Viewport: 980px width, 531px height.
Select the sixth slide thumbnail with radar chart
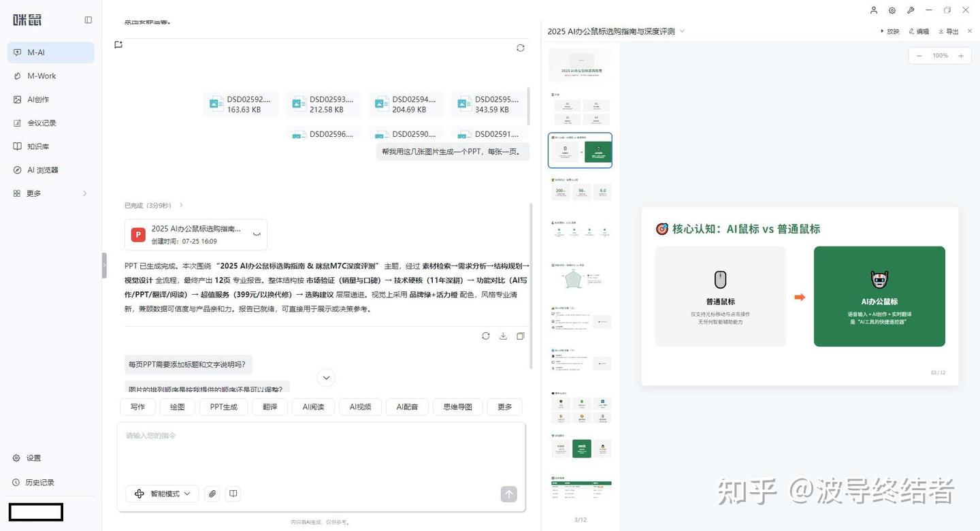coord(580,278)
